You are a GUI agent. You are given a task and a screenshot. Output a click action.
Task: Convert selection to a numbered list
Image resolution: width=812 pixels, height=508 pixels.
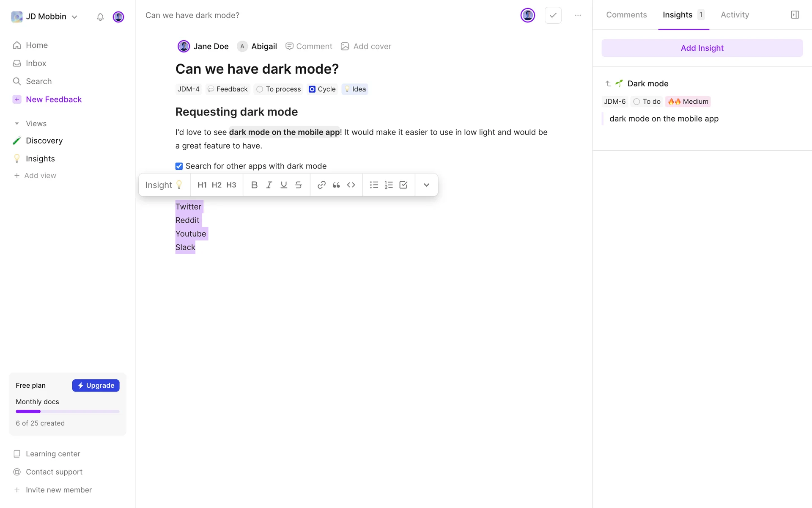[389, 185]
